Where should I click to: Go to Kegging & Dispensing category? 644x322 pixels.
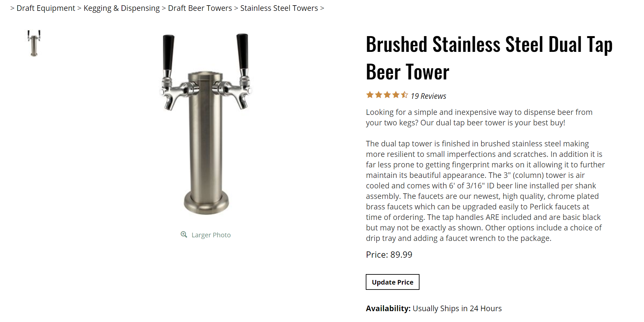(122, 8)
